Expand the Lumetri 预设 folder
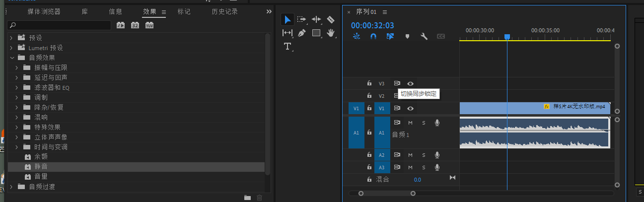 (11, 48)
